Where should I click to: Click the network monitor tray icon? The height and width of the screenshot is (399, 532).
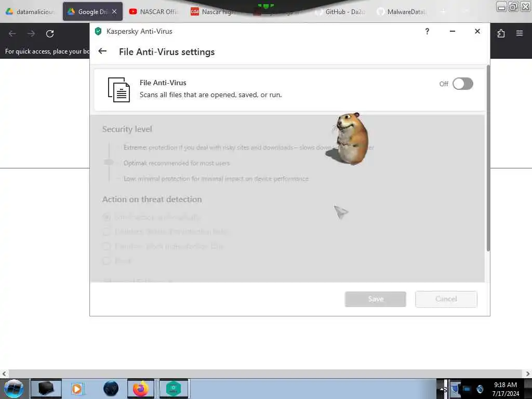click(467, 389)
